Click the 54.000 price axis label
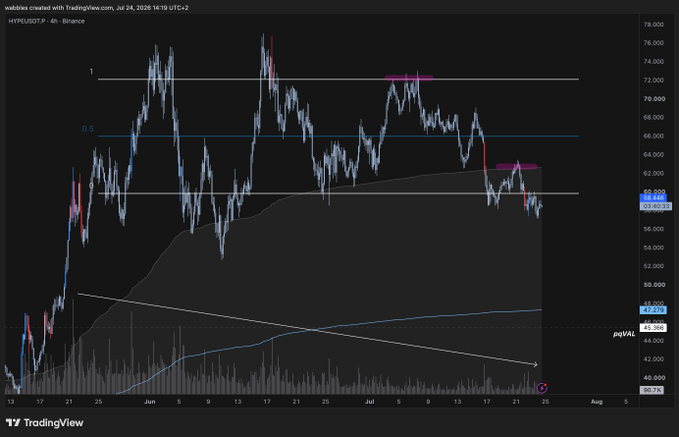Viewport: 679px width, 437px height. coord(653,248)
